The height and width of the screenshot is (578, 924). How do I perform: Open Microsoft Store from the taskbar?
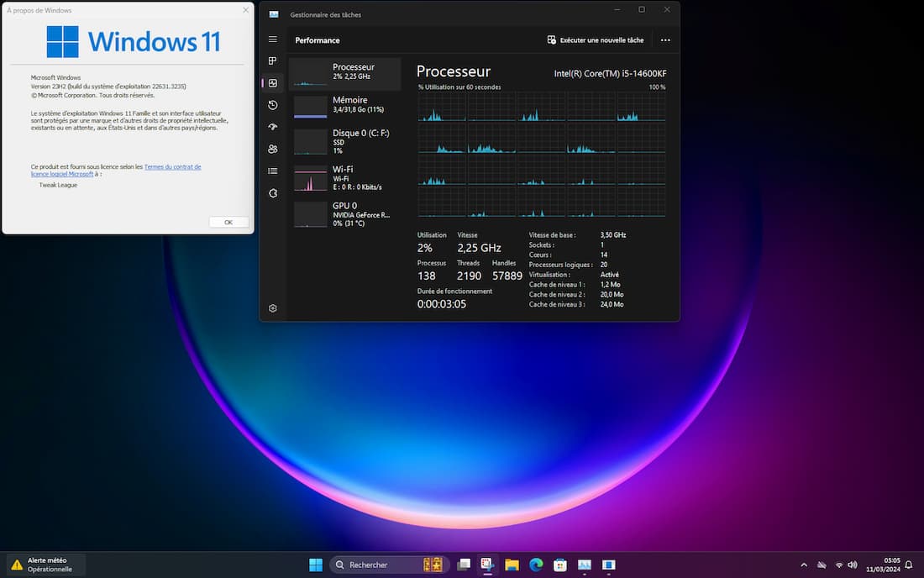coord(559,565)
